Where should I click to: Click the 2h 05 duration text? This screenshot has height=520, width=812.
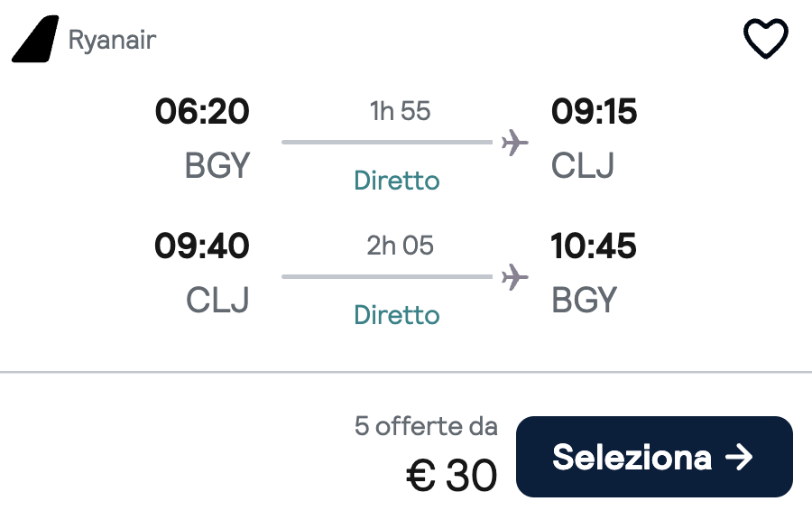tap(400, 246)
